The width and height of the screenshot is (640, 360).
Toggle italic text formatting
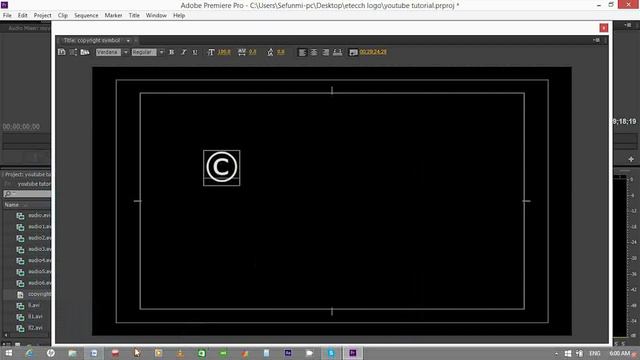coord(184,52)
